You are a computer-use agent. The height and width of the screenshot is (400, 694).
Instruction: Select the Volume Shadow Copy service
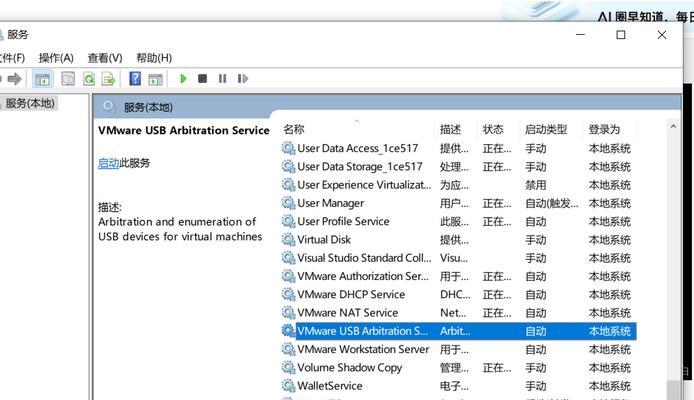(459, 367)
